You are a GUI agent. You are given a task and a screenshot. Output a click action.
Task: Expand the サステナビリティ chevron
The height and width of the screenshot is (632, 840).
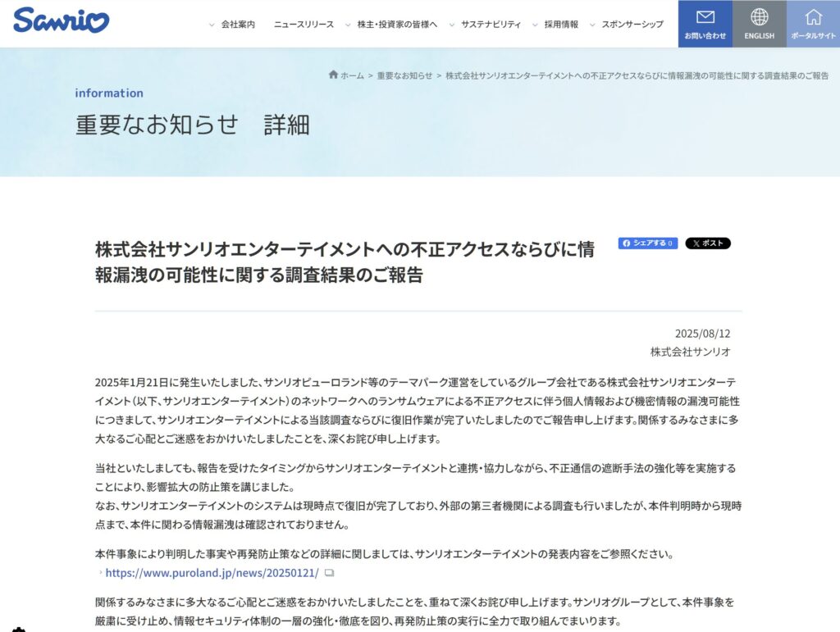(452, 25)
